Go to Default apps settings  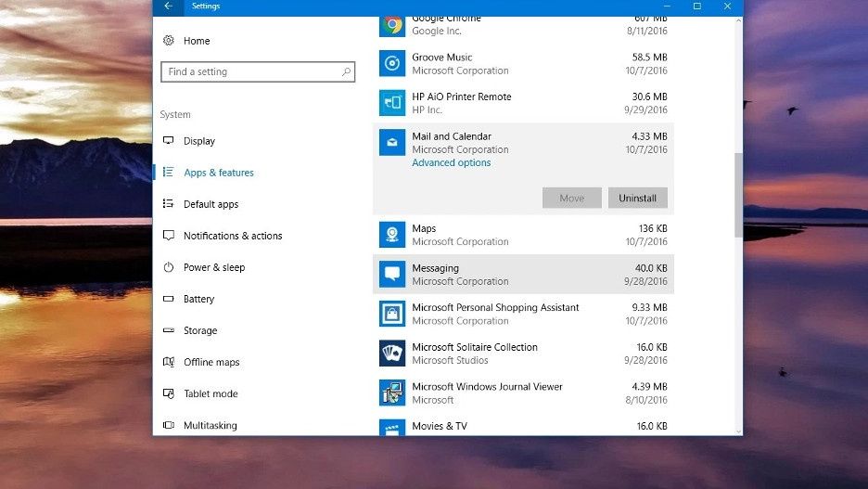point(211,204)
